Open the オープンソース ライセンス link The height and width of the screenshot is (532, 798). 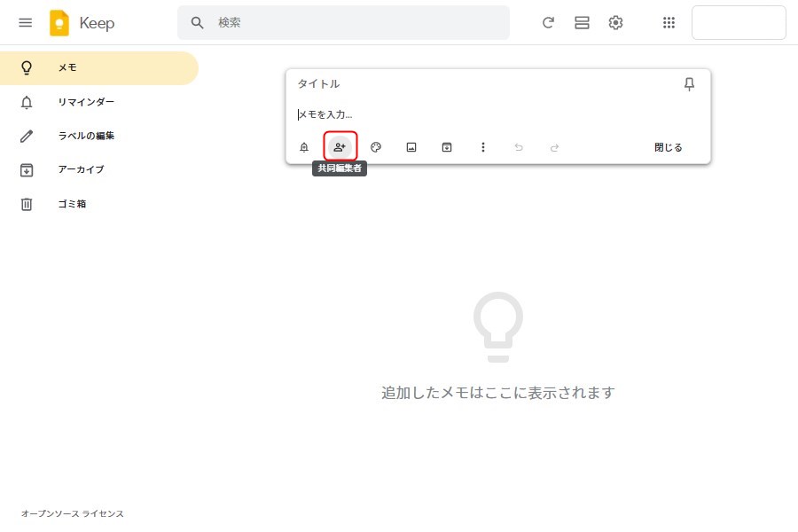(x=73, y=513)
